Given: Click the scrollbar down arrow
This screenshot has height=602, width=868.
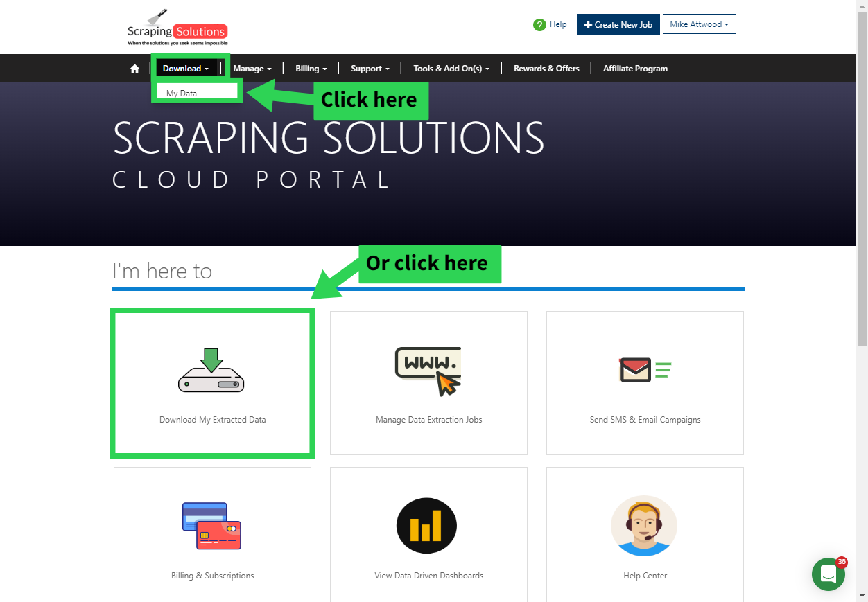Looking at the screenshot, I should (862, 596).
